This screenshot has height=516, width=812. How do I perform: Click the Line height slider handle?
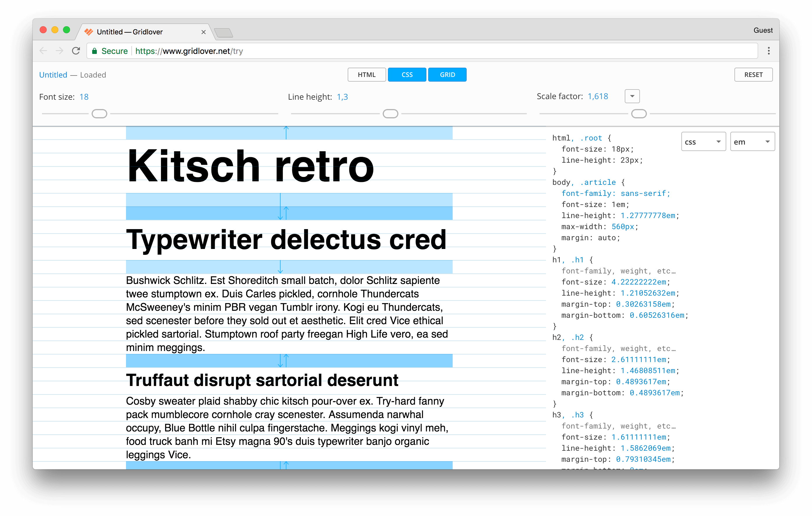click(x=390, y=114)
